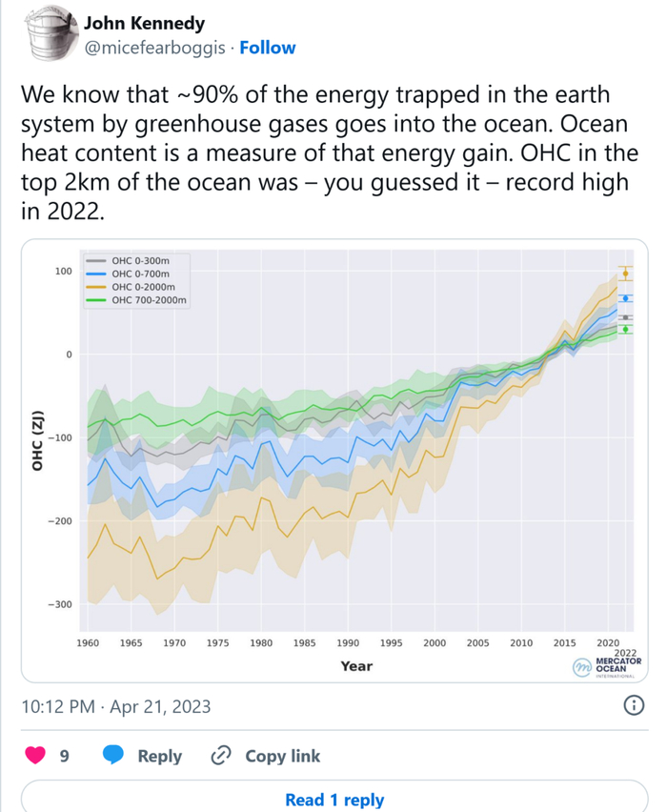Image resolution: width=667 pixels, height=812 pixels.
Task: Click the copy link chain icon
Action: (x=220, y=756)
